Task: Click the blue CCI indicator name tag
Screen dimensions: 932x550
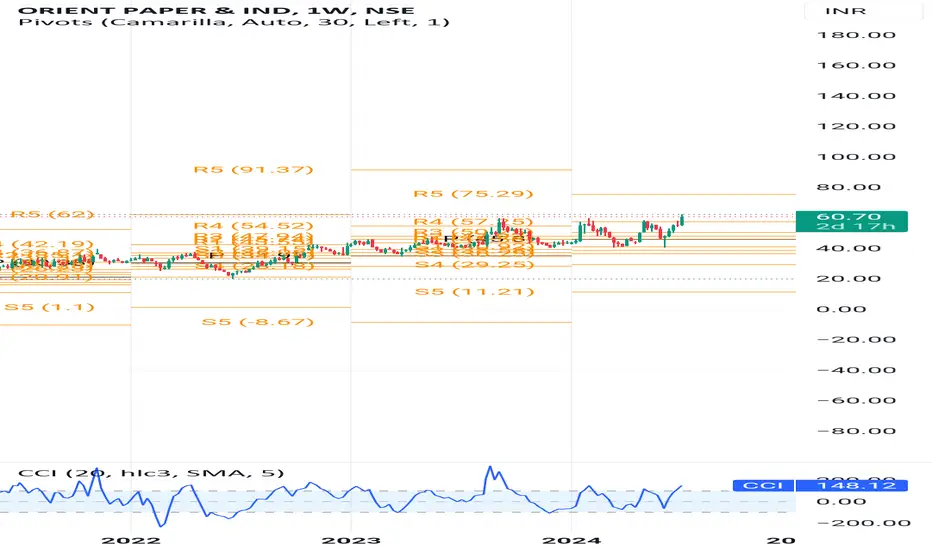Action: [763, 486]
